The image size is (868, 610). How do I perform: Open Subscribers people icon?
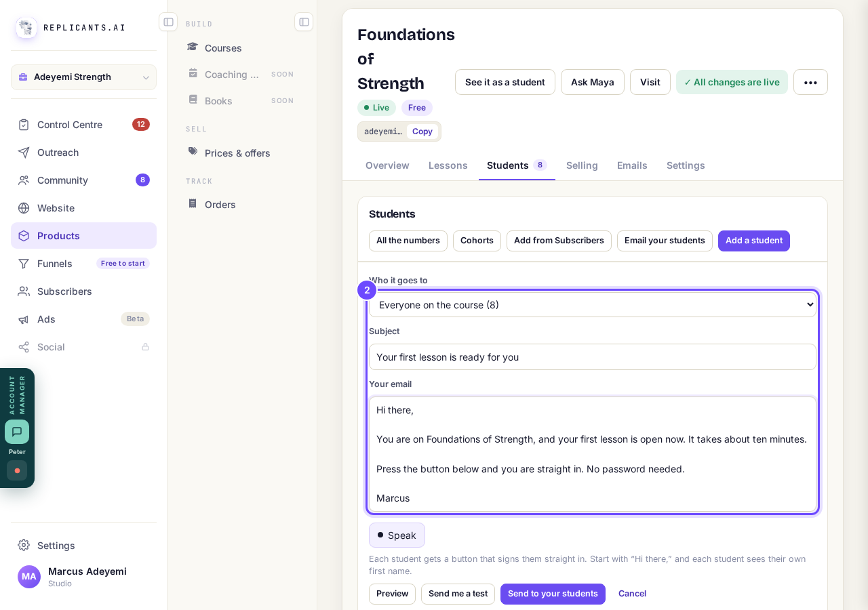click(24, 291)
